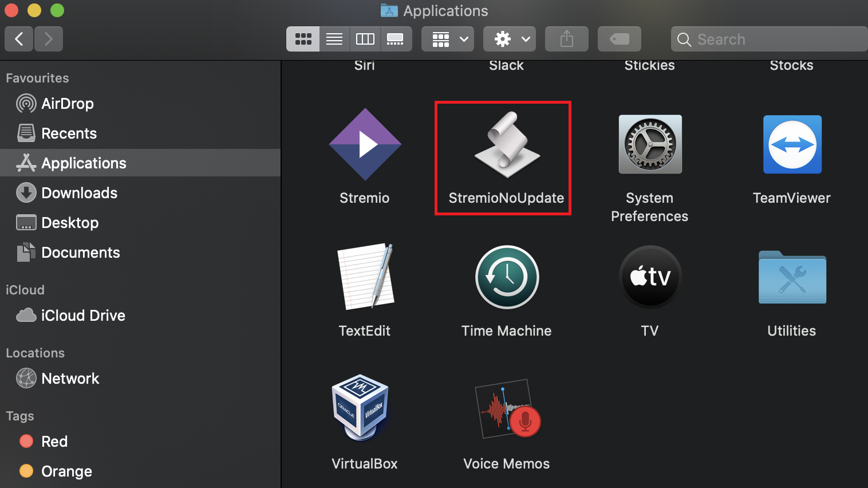Open the group-by arrangement dropdown
This screenshot has height=488, width=868.
tap(448, 39)
